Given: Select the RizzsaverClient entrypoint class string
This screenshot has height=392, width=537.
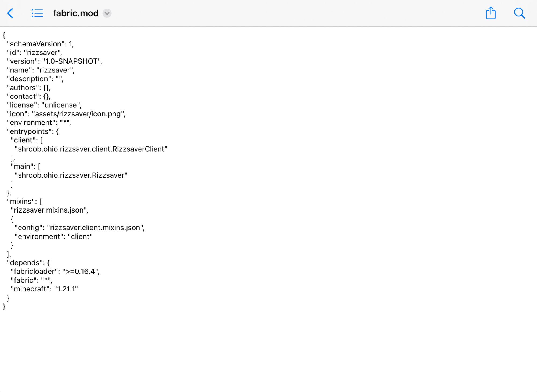Looking at the screenshot, I should click(91, 149).
